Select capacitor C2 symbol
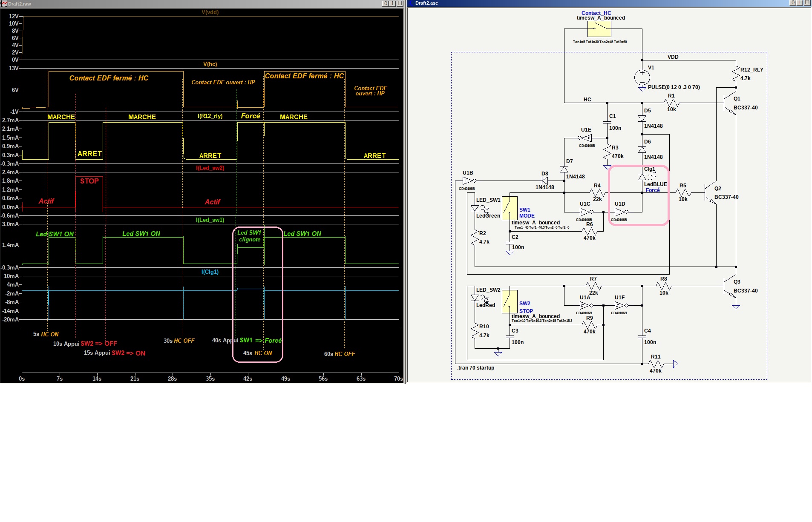This screenshot has width=812, height=522. [510, 243]
